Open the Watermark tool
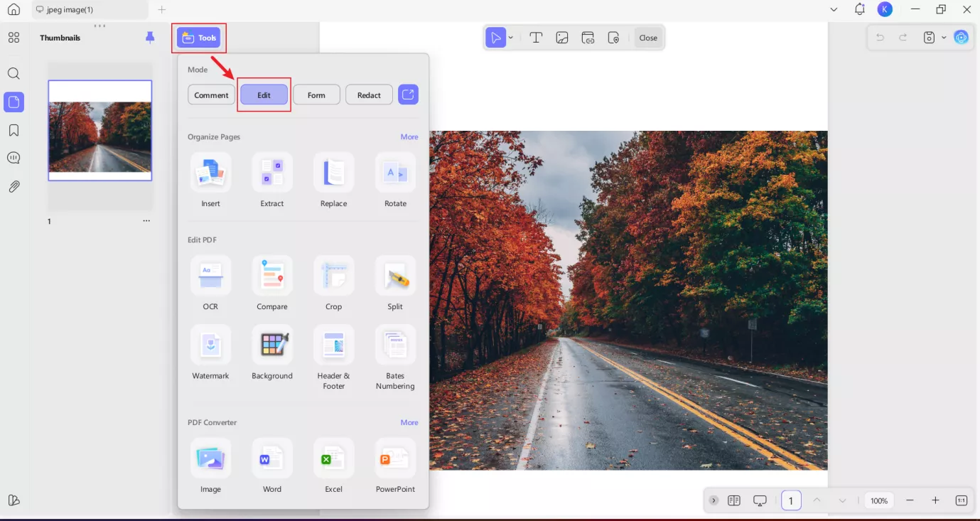 click(210, 345)
